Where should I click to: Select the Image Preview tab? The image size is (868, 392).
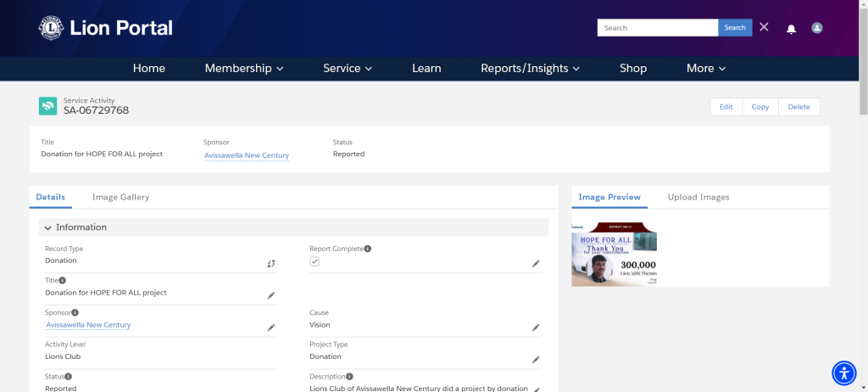point(609,197)
